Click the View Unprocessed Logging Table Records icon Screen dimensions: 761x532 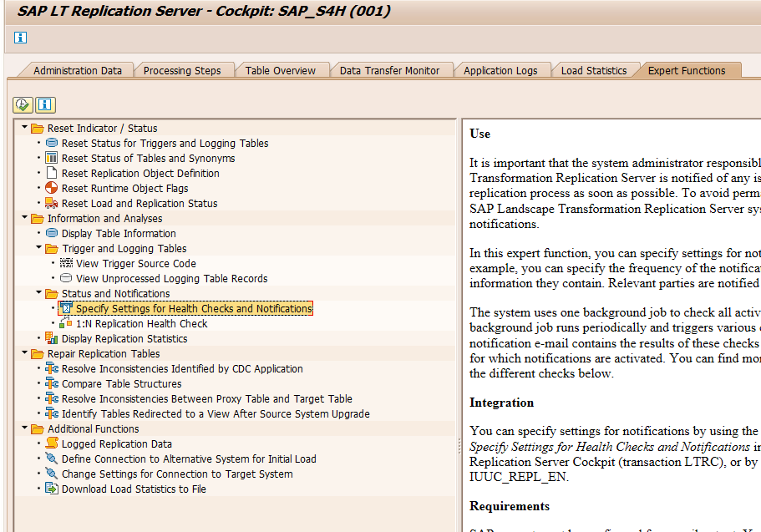[x=66, y=278]
